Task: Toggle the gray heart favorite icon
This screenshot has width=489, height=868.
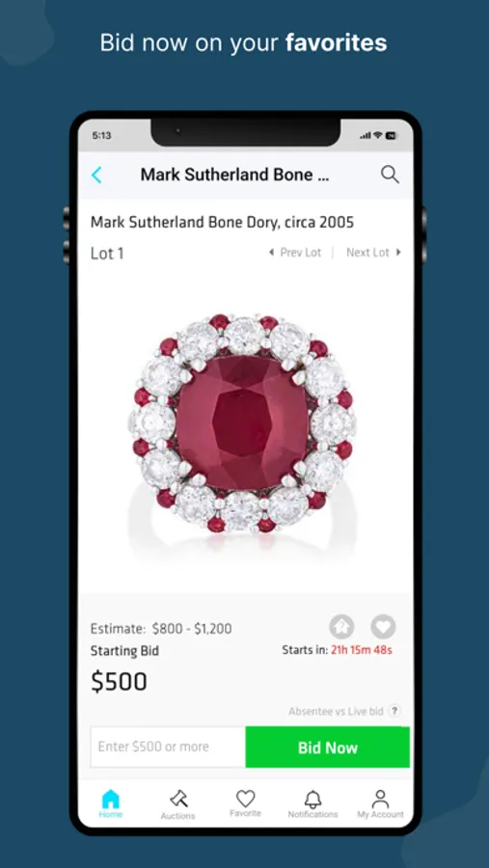Action: (x=383, y=627)
